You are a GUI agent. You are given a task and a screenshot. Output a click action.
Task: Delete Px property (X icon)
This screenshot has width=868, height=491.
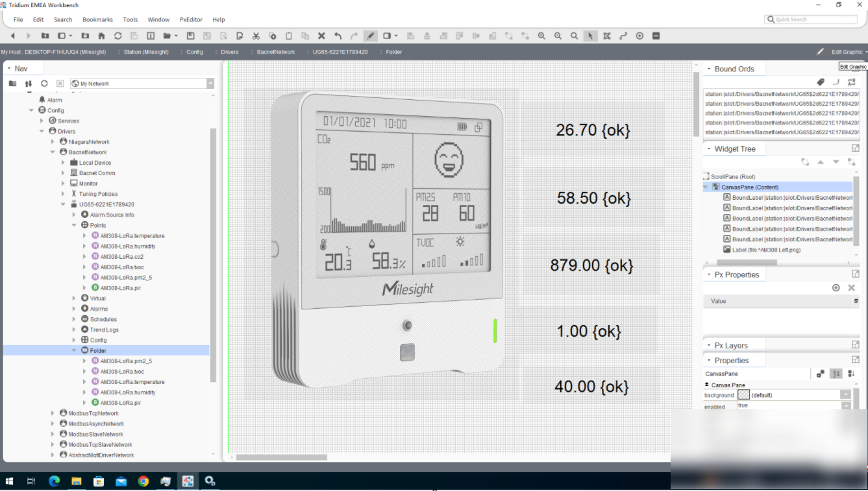[x=851, y=287]
